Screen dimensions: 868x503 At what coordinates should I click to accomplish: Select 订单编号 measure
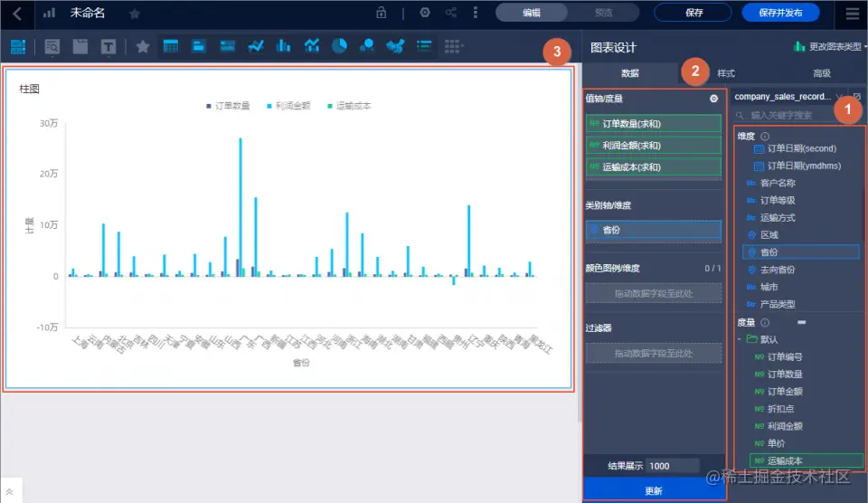[x=785, y=356]
